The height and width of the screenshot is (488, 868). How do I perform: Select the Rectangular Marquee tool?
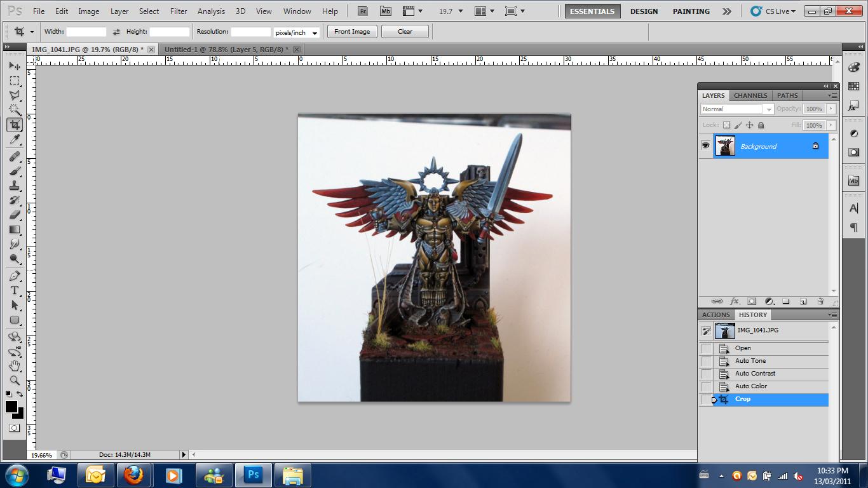click(x=15, y=81)
